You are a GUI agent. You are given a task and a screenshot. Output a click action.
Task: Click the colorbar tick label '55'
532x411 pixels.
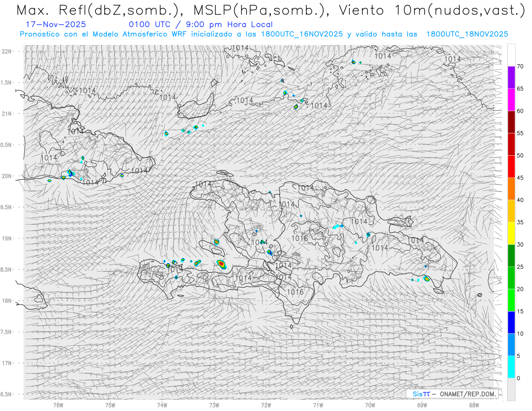point(520,133)
